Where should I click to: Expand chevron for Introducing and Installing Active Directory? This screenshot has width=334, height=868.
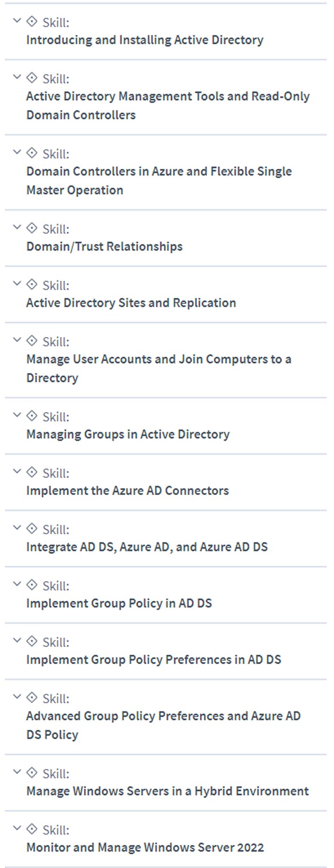17,20
